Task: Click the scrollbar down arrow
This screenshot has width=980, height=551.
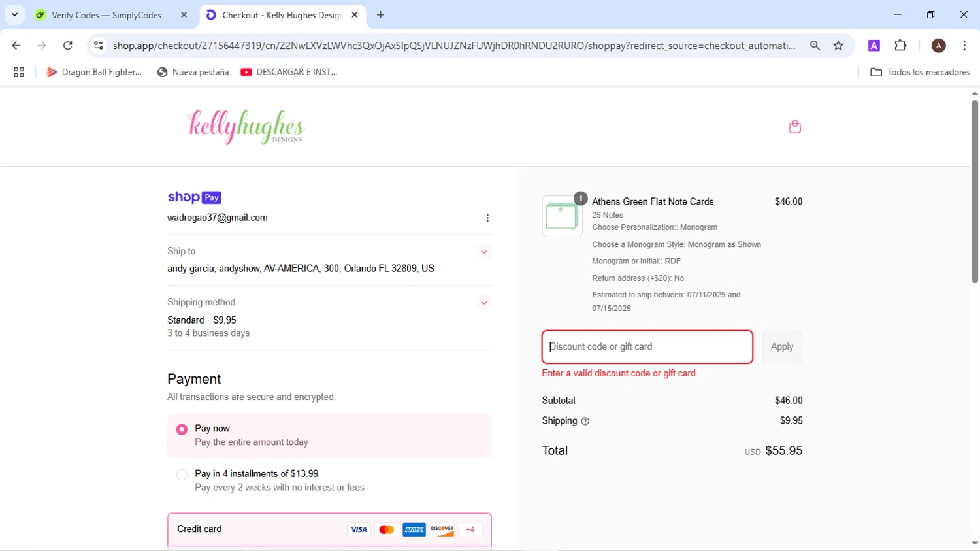Action: 975,544
